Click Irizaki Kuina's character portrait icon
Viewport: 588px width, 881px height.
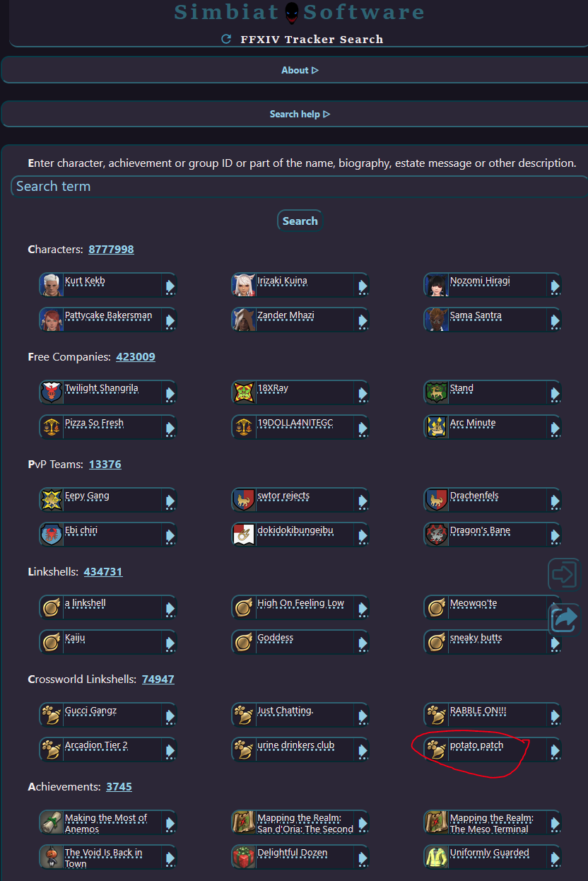244,285
